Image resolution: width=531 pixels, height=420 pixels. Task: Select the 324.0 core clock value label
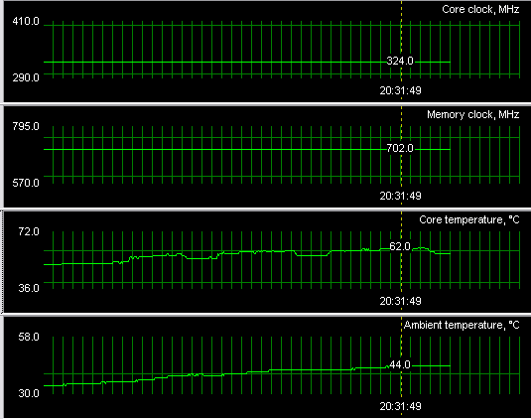pyautogui.click(x=400, y=61)
